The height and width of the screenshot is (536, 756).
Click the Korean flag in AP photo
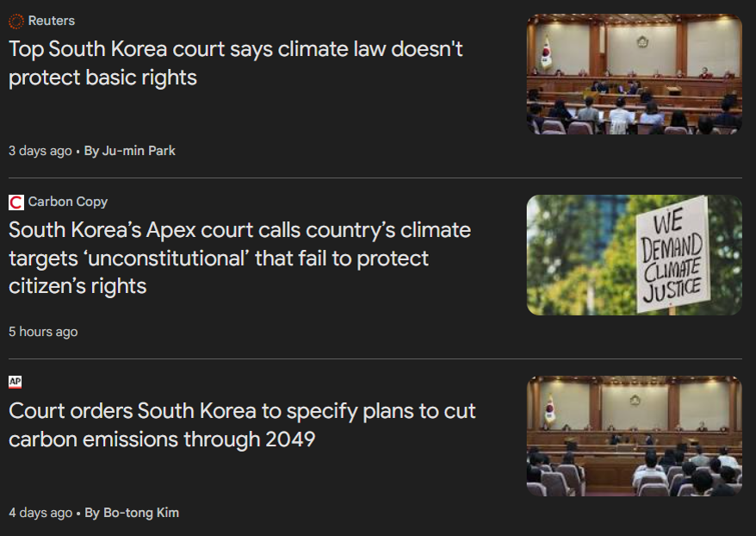(x=550, y=408)
